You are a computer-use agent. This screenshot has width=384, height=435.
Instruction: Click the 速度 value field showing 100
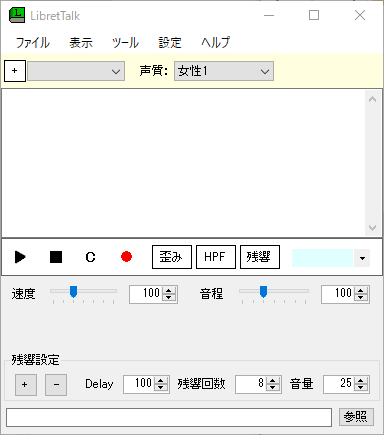[x=146, y=294]
